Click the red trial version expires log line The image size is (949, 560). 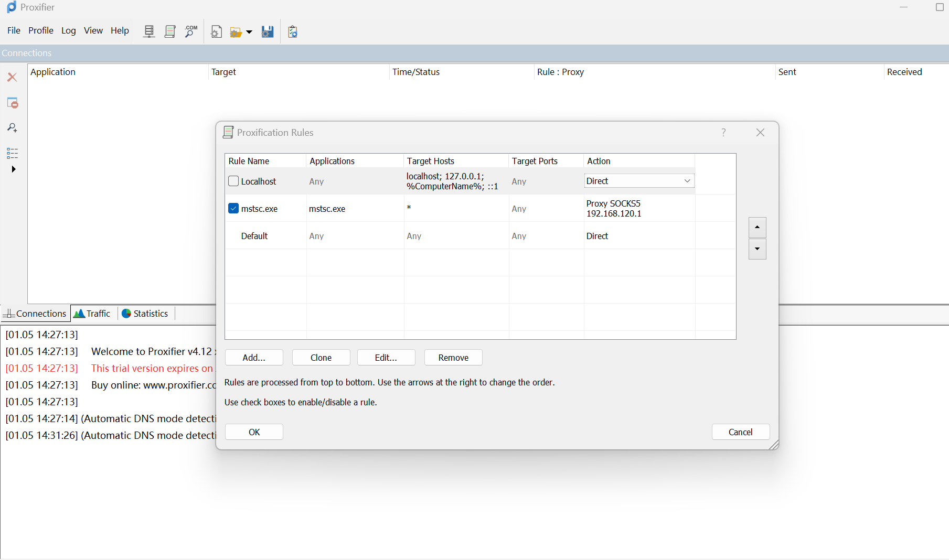coord(110,368)
